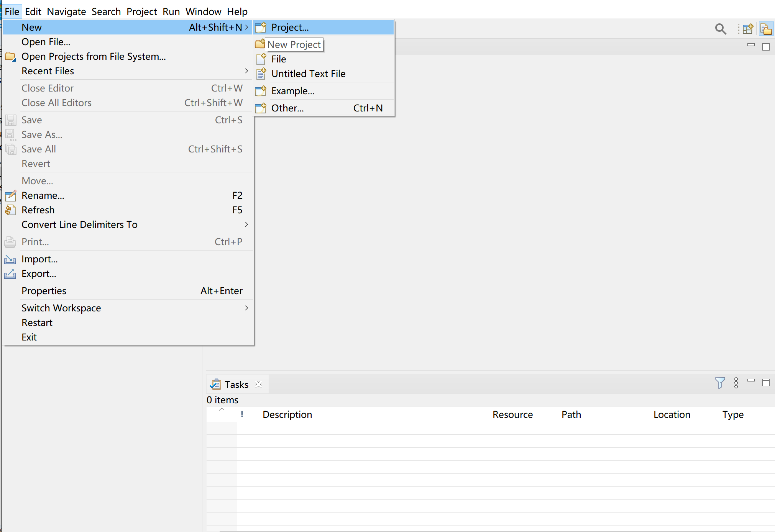This screenshot has height=532, width=775.
Task: Open the Window menu
Action: tap(204, 11)
